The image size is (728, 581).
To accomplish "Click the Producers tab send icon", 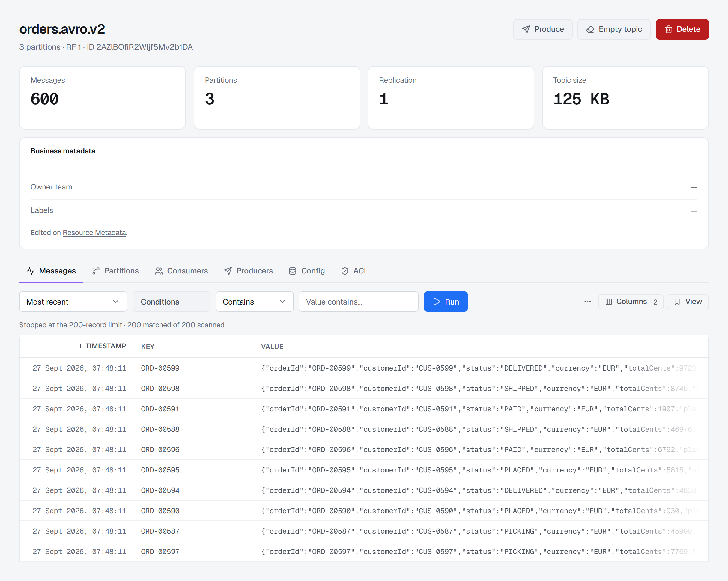I will point(228,271).
